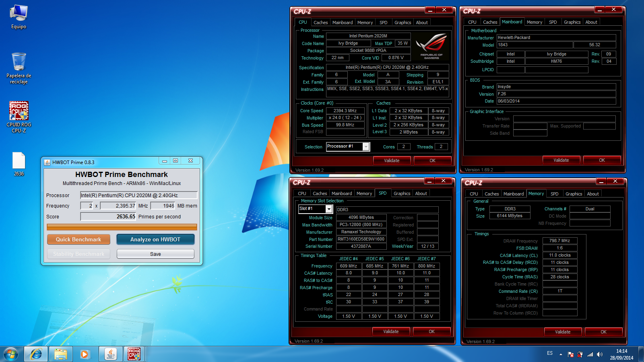Open Caches tab in CPU window
644x362 pixels.
(321, 23)
